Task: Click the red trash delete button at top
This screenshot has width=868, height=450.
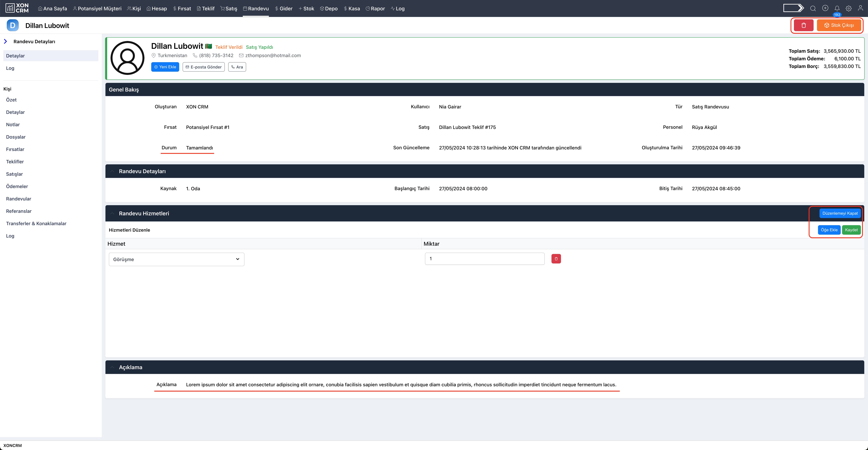Action: (x=803, y=25)
